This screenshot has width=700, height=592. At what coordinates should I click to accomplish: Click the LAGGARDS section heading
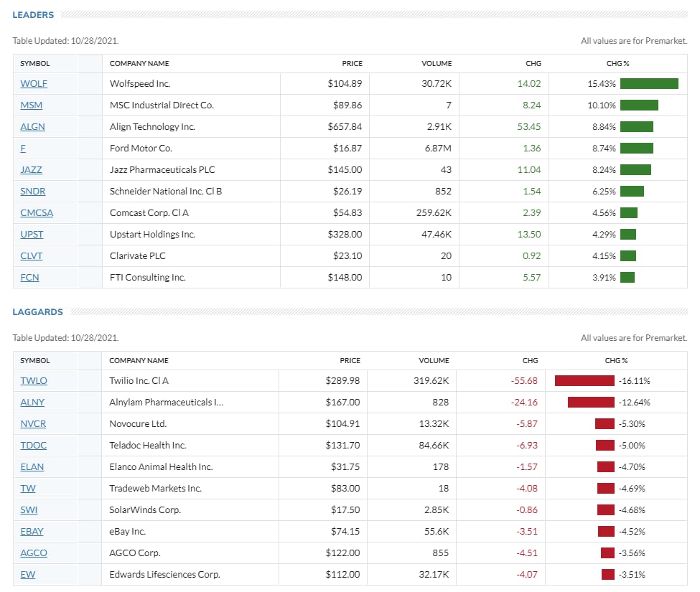[38, 312]
